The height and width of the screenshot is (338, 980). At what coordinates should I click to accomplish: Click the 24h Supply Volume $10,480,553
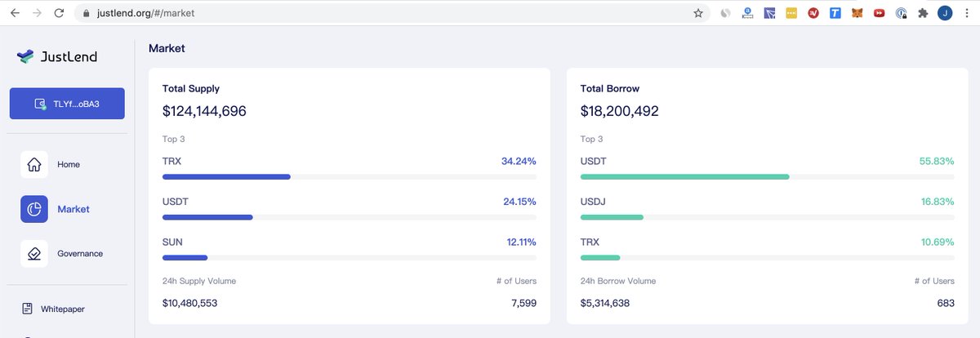189,303
